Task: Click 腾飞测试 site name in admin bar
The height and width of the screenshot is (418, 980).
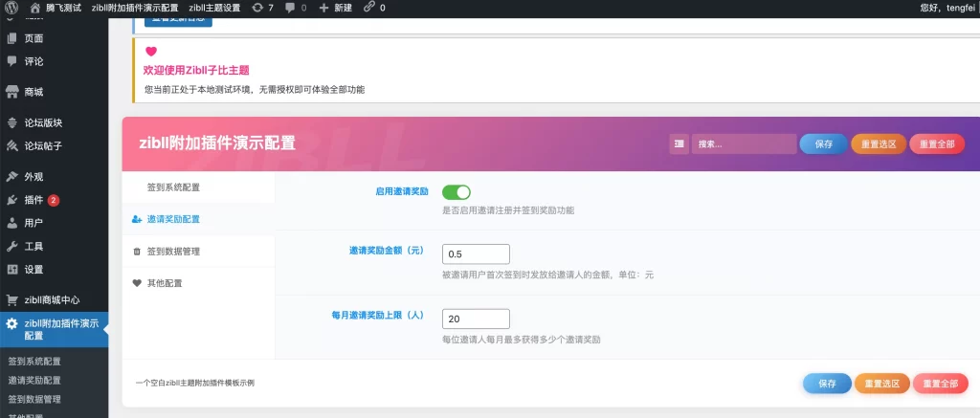Action: point(64,8)
